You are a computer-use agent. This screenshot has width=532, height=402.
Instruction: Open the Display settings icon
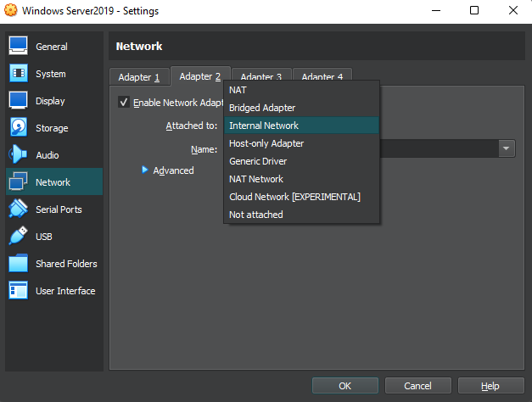[x=19, y=101]
